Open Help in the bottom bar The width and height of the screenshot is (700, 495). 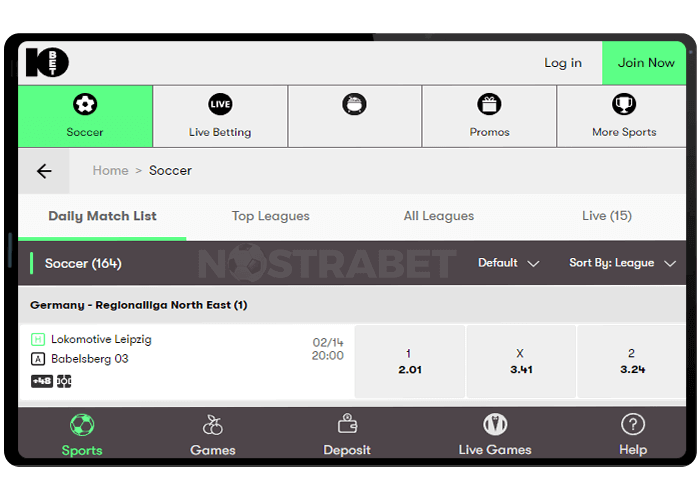coord(633,435)
